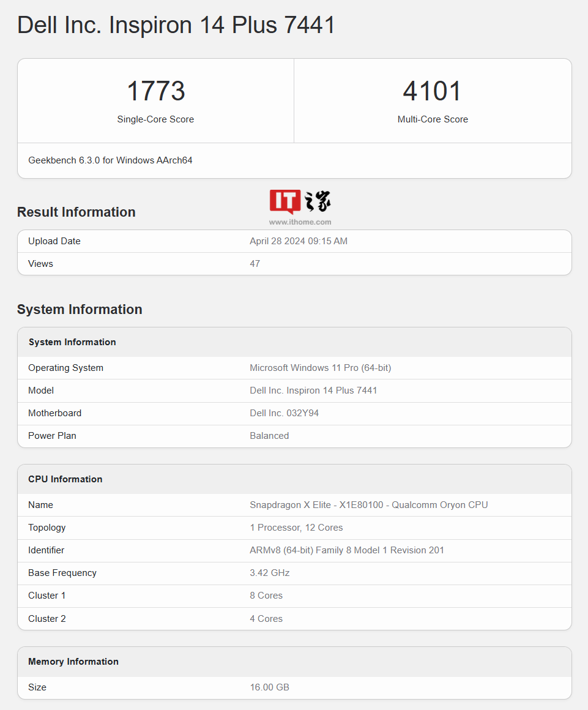Click the CPU Information section header
The height and width of the screenshot is (710, 588).
pyautogui.click(x=65, y=479)
